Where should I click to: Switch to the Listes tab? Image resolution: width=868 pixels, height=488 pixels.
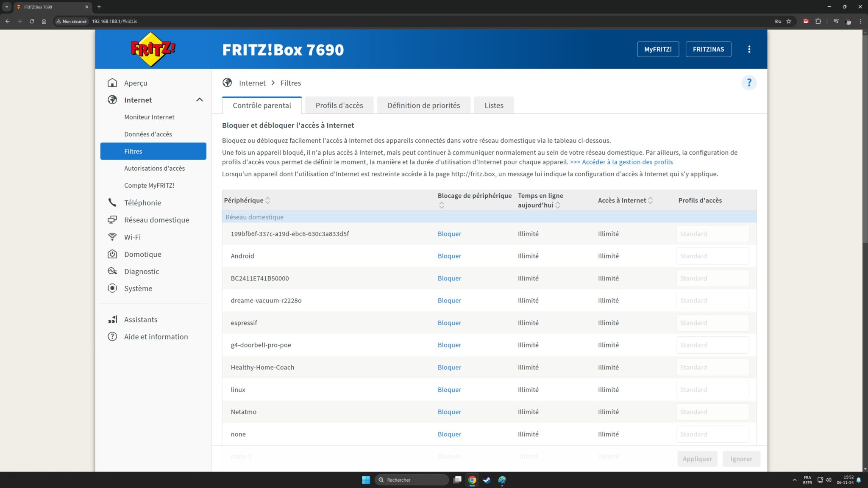pyautogui.click(x=494, y=105)
